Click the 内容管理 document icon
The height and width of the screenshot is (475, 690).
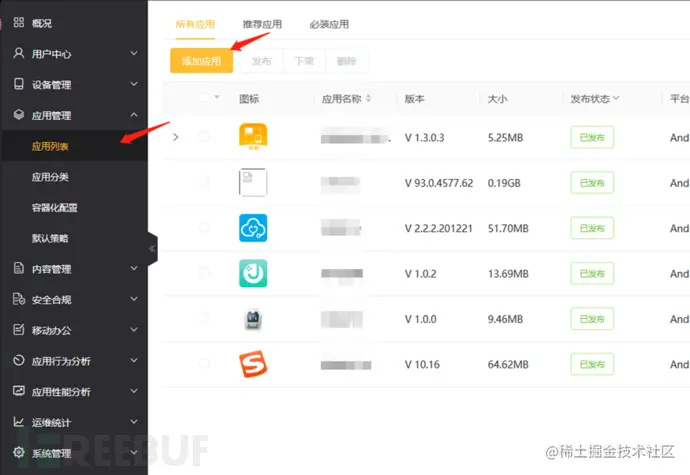point(18,268)
